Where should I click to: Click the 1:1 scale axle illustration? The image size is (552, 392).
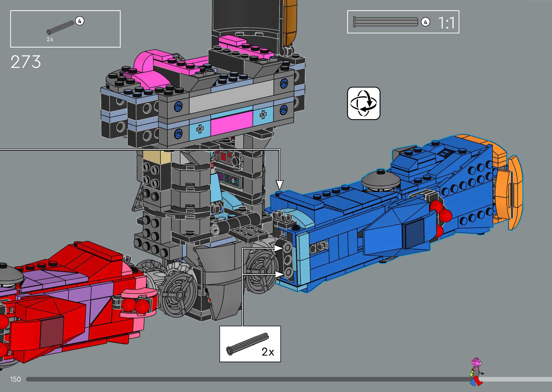click(x=385, y=22)
